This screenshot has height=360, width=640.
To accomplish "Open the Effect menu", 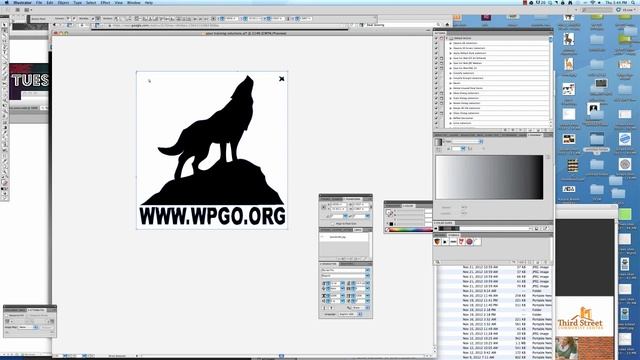I will click(105, 2).
